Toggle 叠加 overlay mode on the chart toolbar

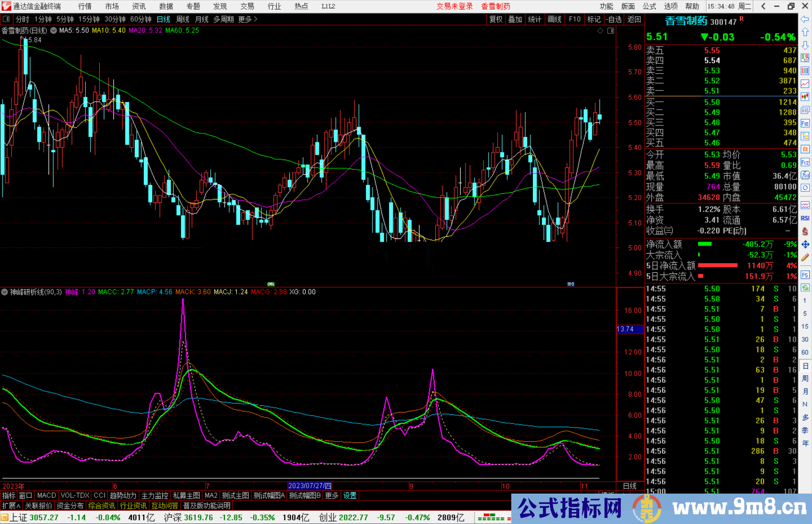tap(515, 19)
